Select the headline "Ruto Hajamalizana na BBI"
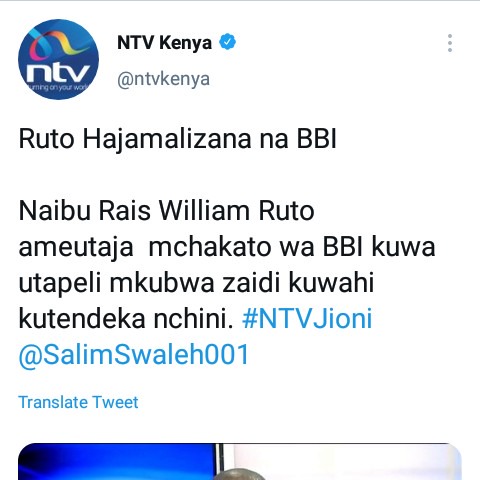This screenshot has width=480, height=480. click(x=178, y=139)
